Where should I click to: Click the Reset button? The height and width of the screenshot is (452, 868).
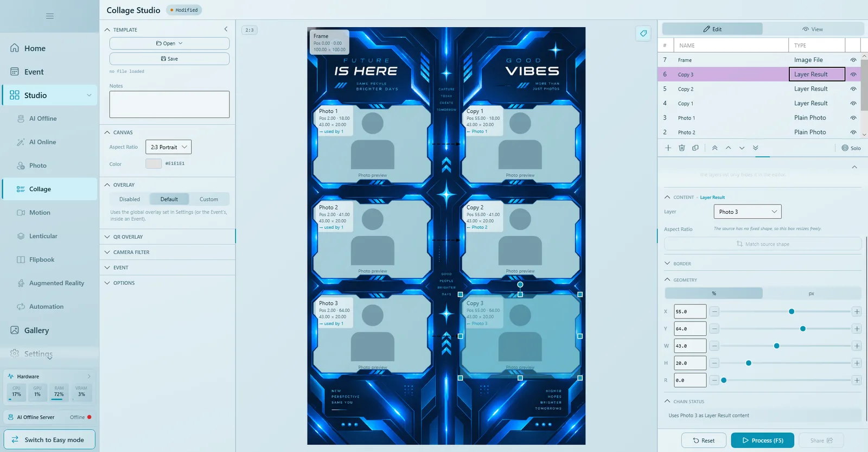(704, 441)
